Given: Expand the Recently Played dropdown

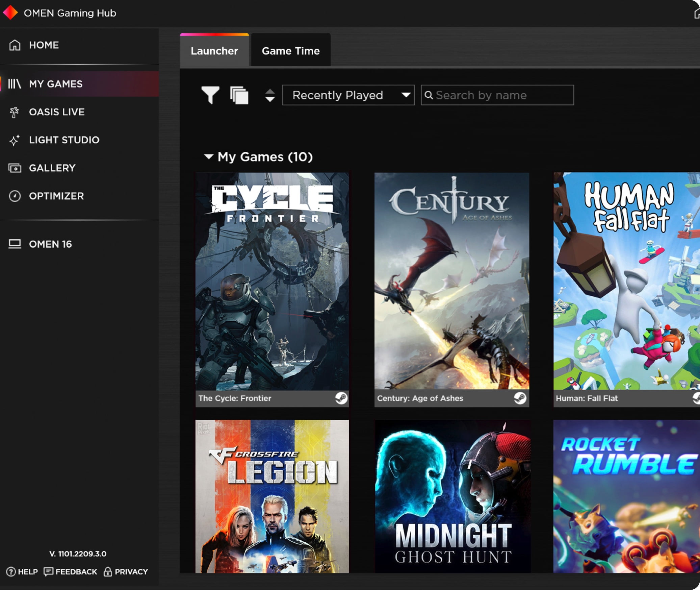Looking at the screenshot, I should (x=348, y=95).
